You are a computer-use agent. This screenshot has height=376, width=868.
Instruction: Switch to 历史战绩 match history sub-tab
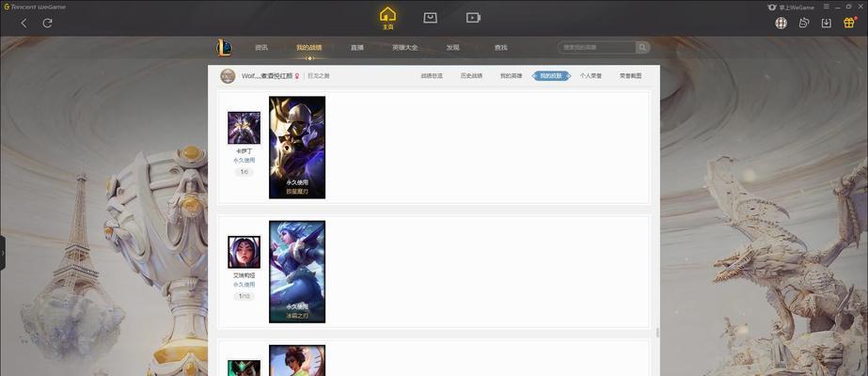tap(471, 76)
